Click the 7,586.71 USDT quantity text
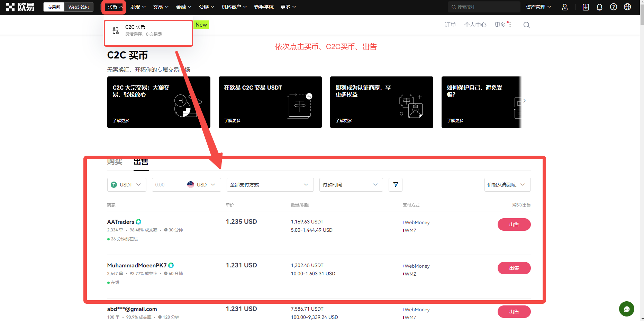This screenshot has height=321, width=644. 307,309
